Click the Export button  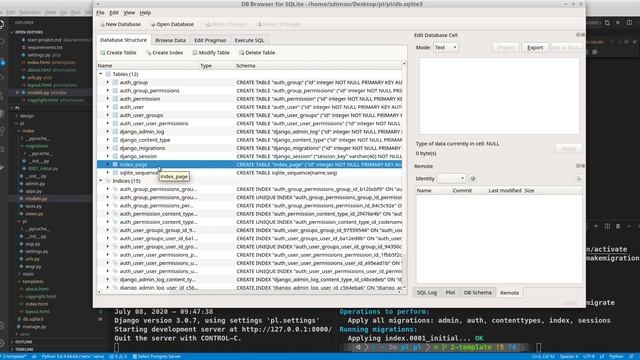tap(535, 48)
